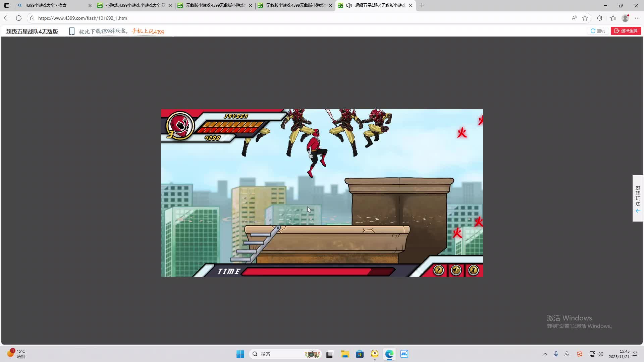Screen dimensions: 644x362
Task: Click the red 退出全屏 exit fullscreen button
Action: pyautogui.click(x=626, y=31)
